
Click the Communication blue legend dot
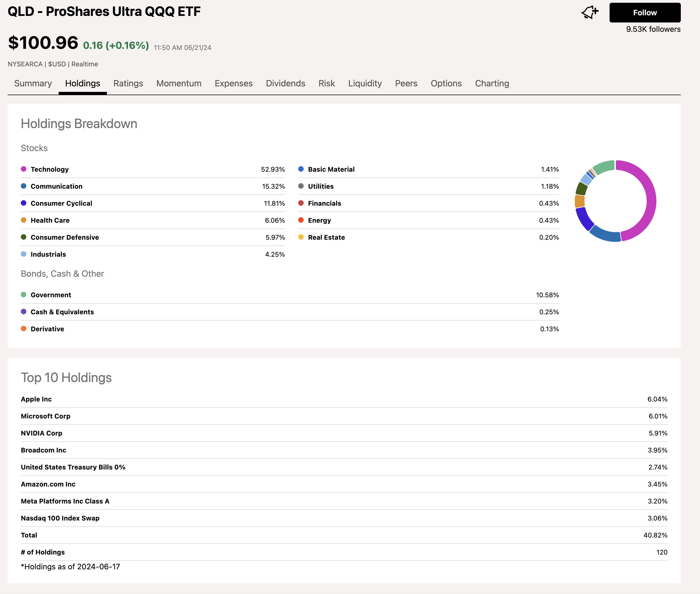(24, 186)
